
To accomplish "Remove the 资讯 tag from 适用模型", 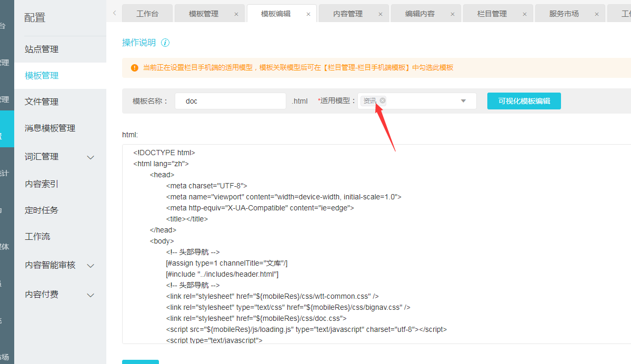I will (382, 100).
